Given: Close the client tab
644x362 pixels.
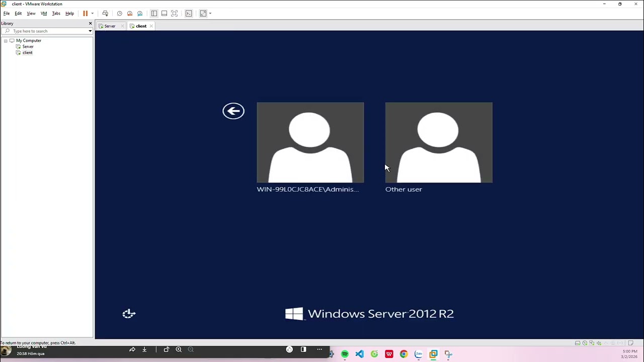Looking at the screenshot, I should click(151, 26).
